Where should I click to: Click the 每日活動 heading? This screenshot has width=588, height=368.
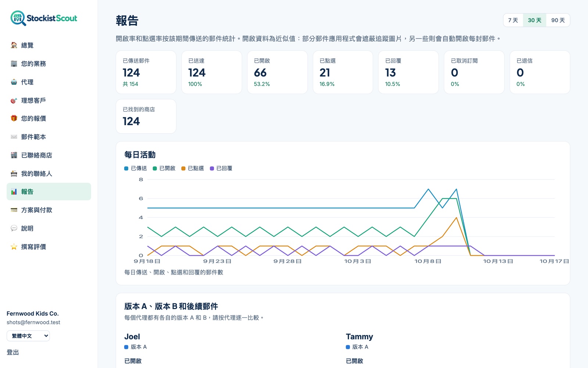(x=140, y=155)
